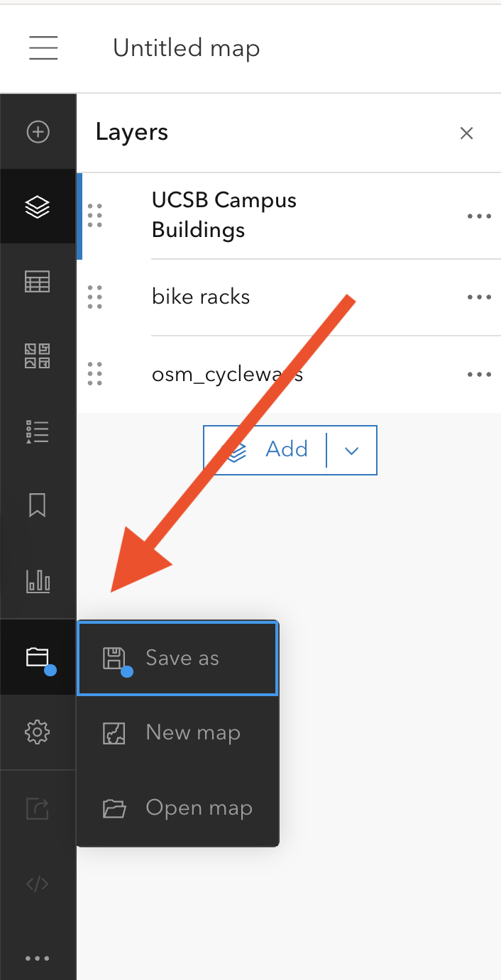Open the Charts sidebar icon

[38, 581]
